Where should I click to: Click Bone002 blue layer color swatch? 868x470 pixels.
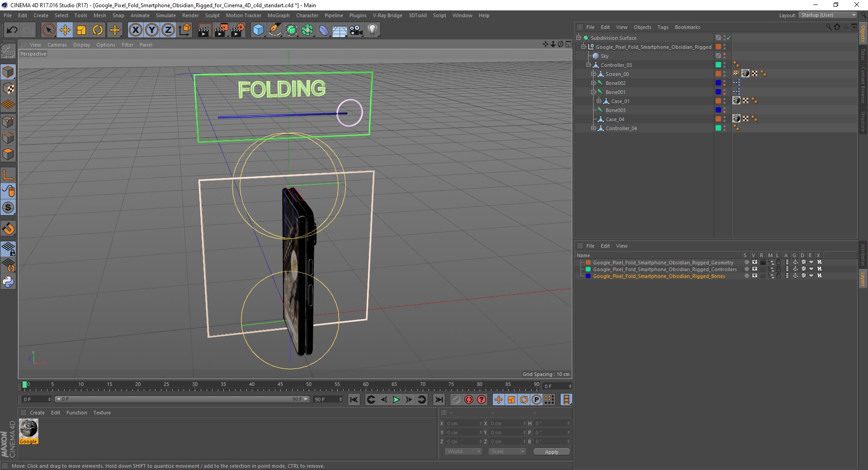click(x=718, y=83)
